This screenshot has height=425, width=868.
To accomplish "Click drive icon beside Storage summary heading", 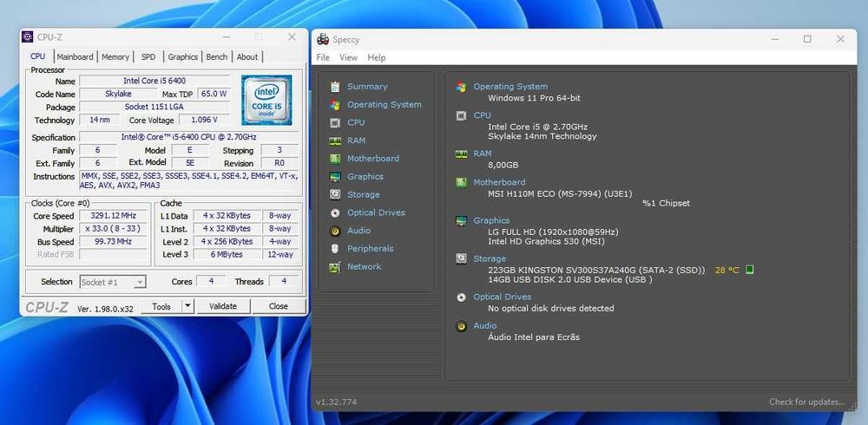I will click(461, 258).
